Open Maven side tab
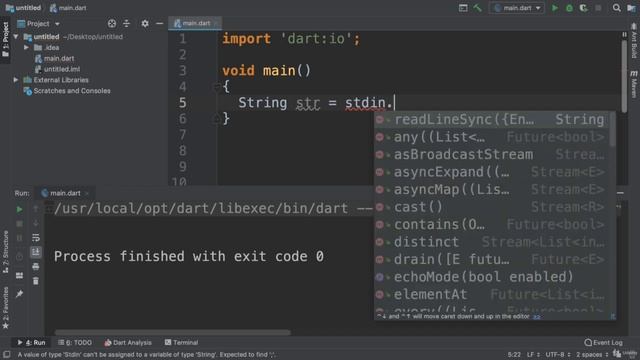The image size is (640, 360). coord(634,84)
